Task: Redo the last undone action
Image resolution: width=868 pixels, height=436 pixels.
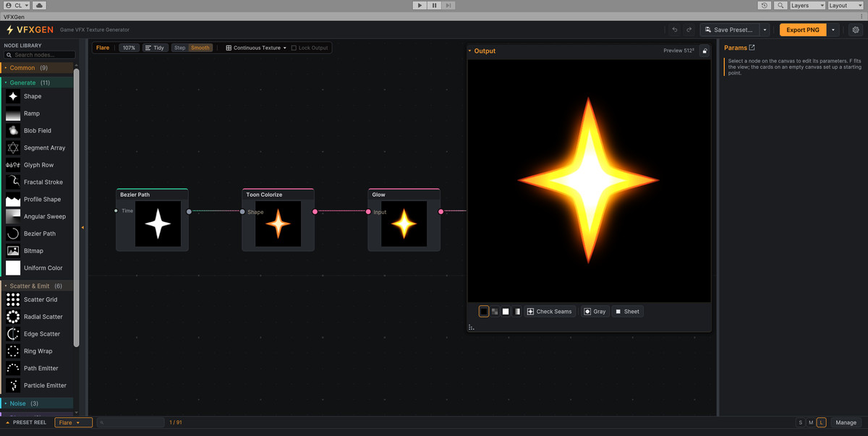Action: pyautogui.click(x=689, y=30)
